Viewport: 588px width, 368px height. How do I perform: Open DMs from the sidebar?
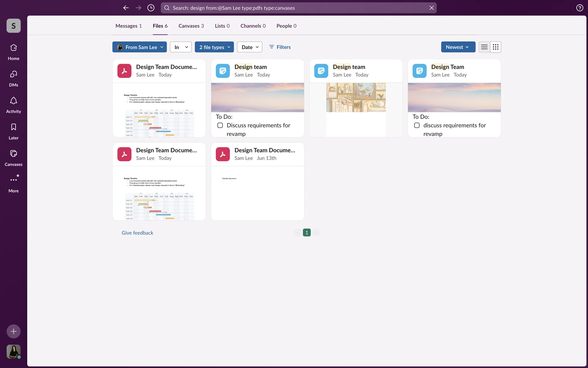pyautogui.click(x=13, y=75)
